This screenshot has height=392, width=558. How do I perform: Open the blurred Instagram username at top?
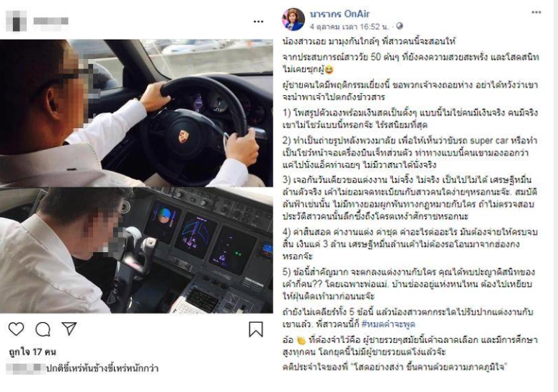click(51, 21)
